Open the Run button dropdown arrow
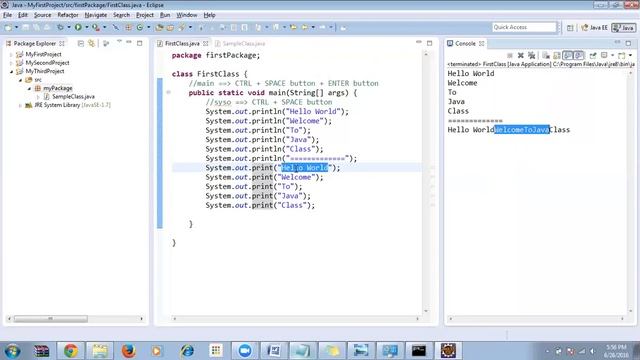Viewport: 640px width, 360px height. pos(87,27)
